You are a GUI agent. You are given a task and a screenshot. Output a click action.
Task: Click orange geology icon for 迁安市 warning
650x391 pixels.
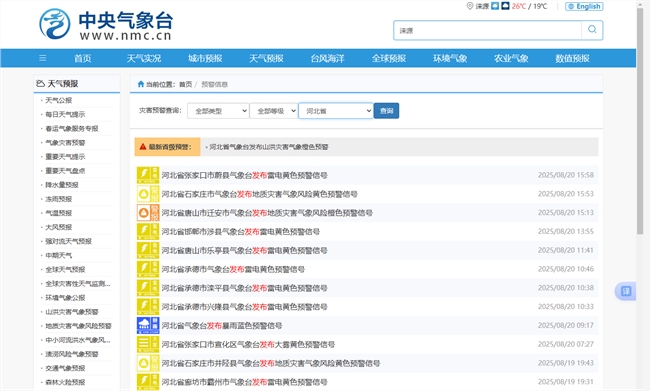point(148,213)
